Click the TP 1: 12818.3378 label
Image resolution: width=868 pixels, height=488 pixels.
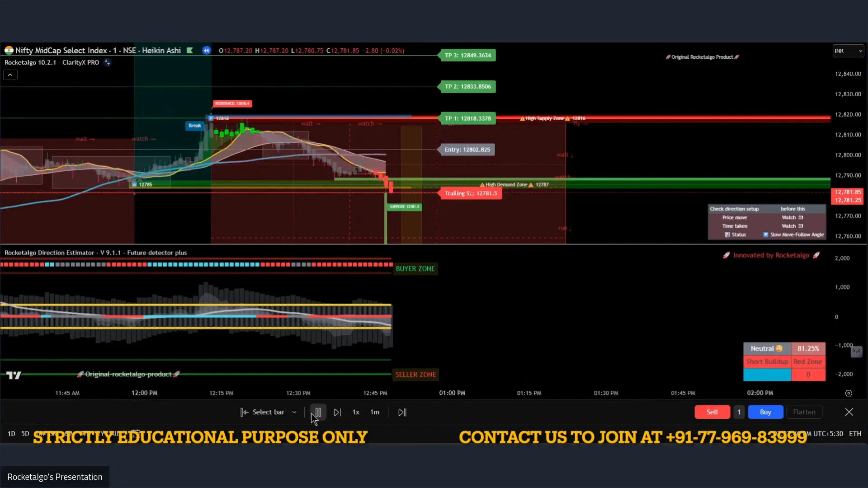tap(467, 118)
